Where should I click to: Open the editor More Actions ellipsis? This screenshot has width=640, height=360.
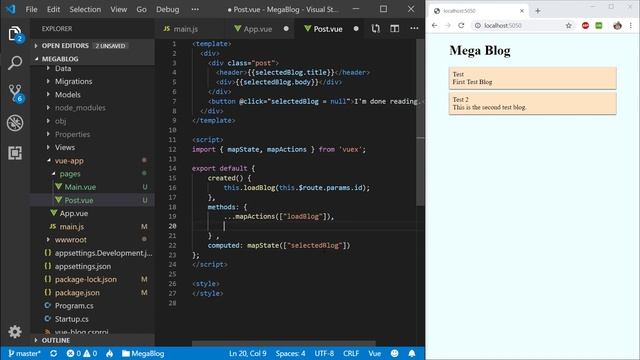(414, 29)
